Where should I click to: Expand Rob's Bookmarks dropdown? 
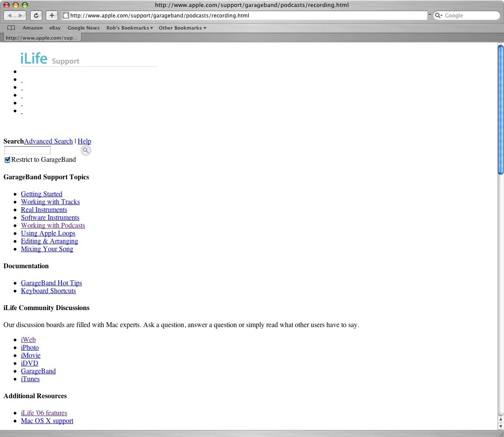pos(130,28)
